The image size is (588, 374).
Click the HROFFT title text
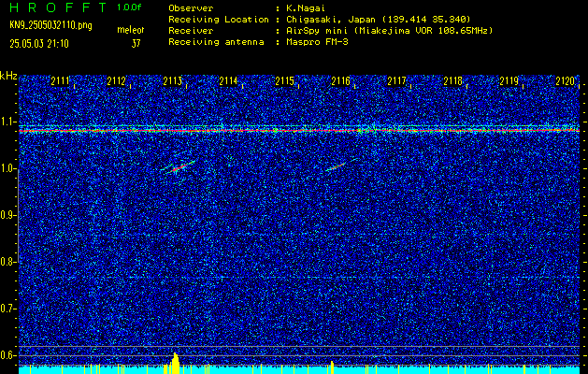coord(58,7)
